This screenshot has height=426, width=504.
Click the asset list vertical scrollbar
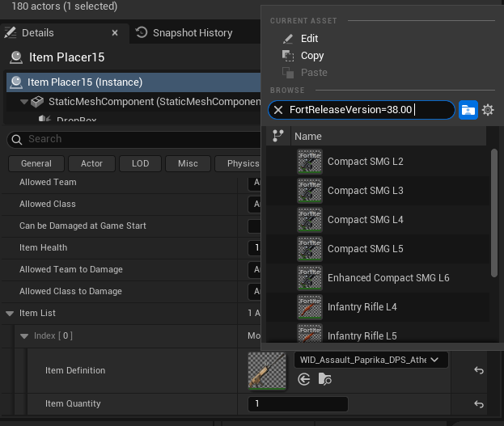494,213
